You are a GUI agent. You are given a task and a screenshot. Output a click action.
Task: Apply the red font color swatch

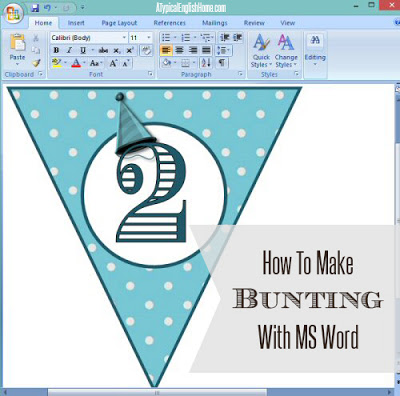coord(76,63)
